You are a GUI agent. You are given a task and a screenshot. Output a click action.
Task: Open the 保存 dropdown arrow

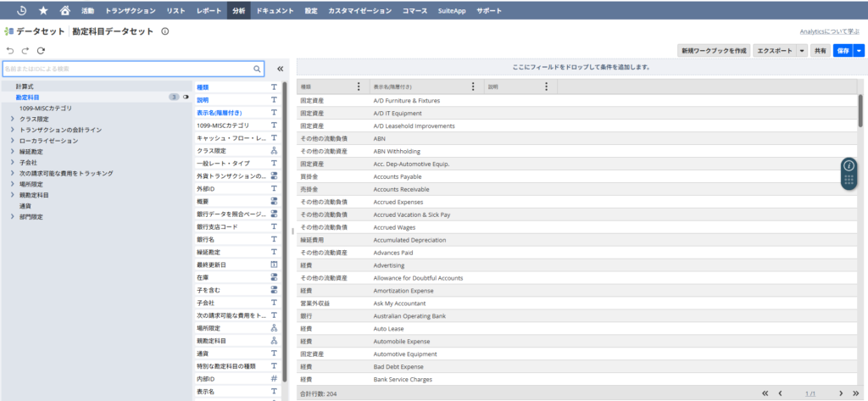(859, 51)
